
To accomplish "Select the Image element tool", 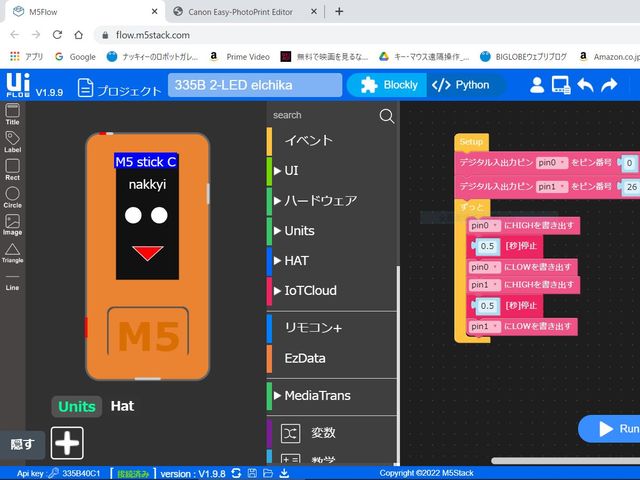I will (12, 225).
